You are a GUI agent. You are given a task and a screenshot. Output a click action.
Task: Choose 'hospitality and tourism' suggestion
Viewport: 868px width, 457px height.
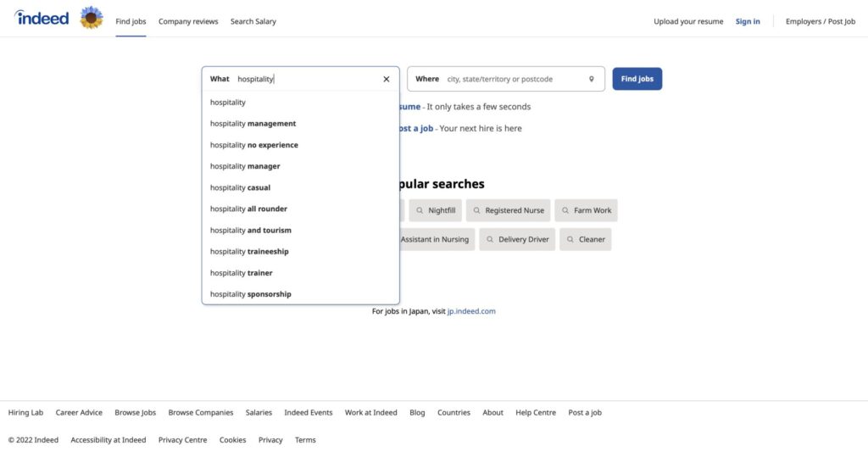point(301,231)
